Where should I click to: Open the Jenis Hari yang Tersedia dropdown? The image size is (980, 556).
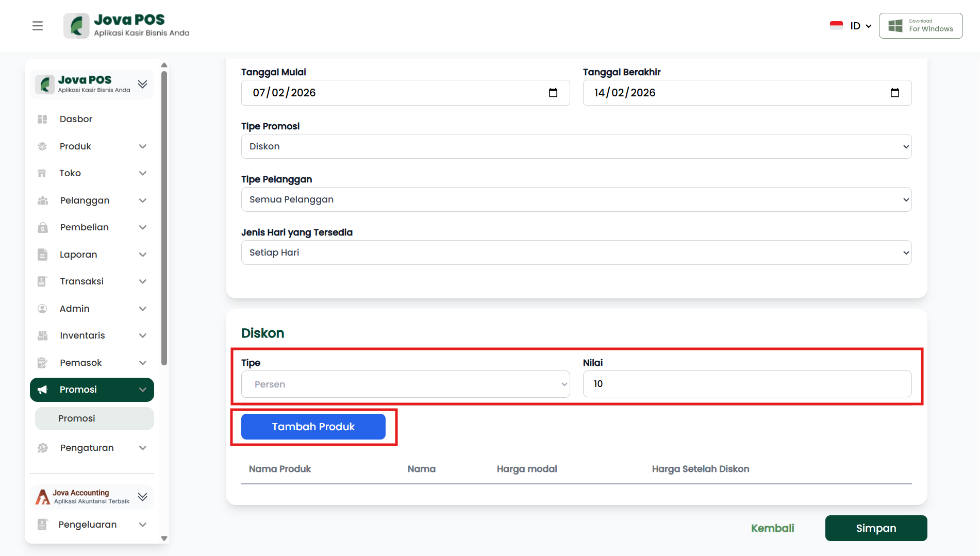tap(576, 252)
